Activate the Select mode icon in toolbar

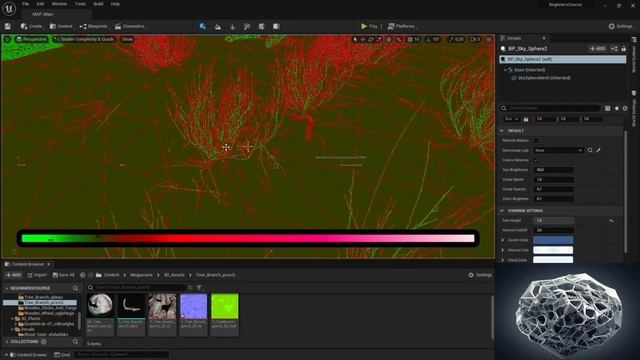[203, 26]
